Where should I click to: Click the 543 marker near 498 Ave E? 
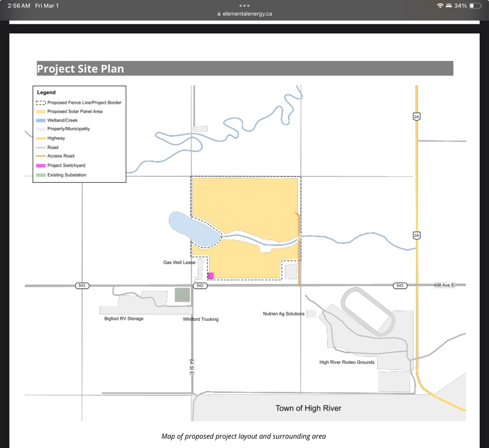tap(400, 285)
